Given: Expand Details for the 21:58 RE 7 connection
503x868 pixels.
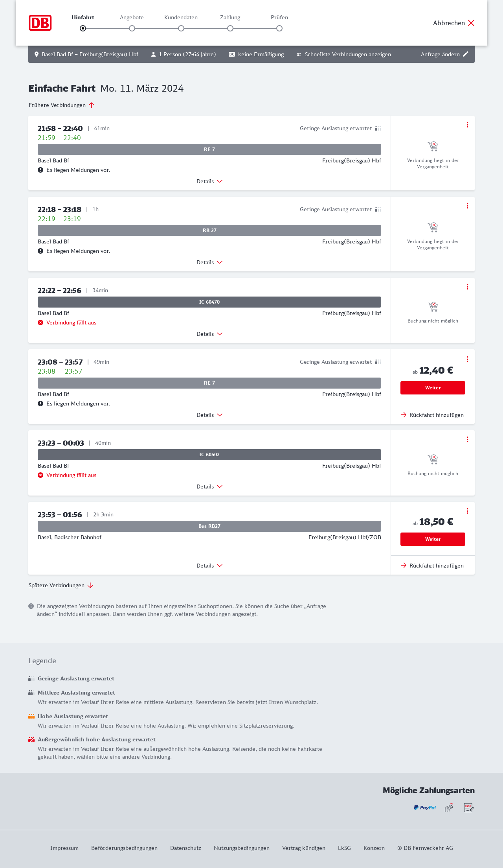Looking at the screenshot, I should pyautogui.click(x=209, y=181).
